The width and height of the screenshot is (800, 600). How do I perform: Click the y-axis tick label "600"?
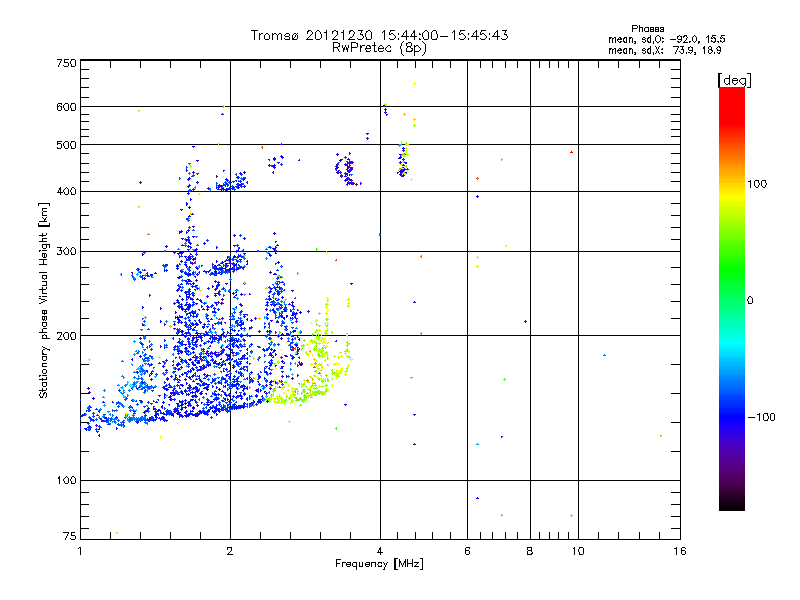67,107
